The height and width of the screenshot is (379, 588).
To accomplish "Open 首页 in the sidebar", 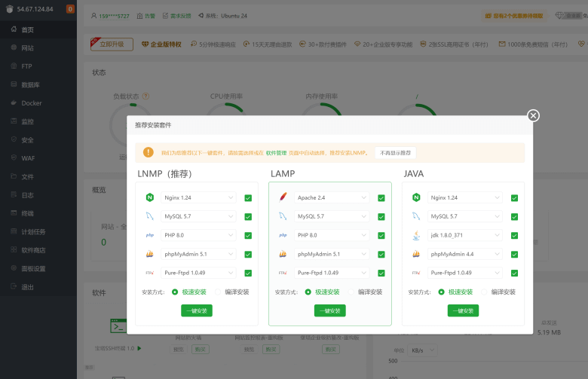I will pyautogui.click(x=38, y=29).
